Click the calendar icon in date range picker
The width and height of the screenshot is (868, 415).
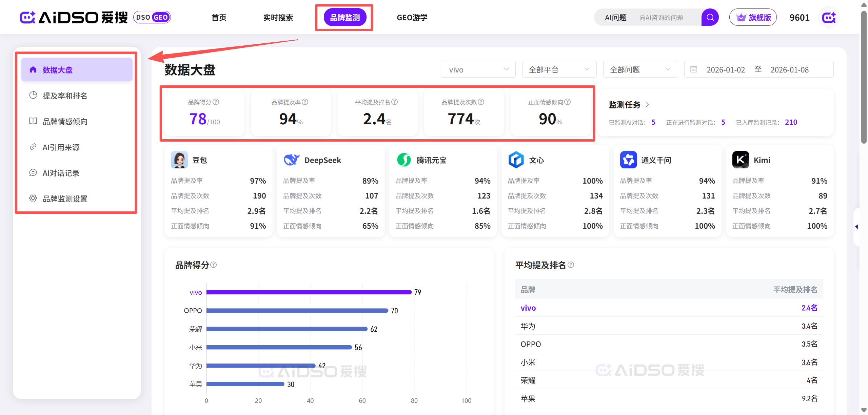(x=694, y=69)
